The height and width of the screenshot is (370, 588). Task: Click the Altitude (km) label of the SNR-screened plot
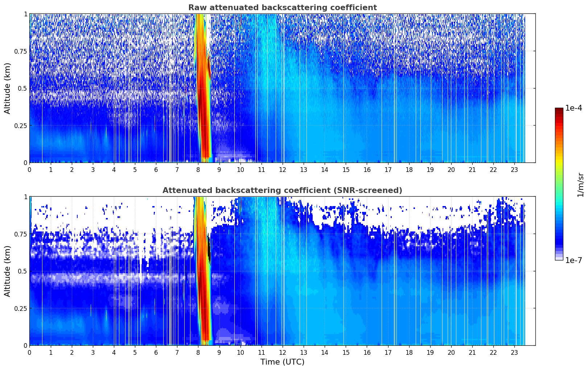[x=8, y=271]
